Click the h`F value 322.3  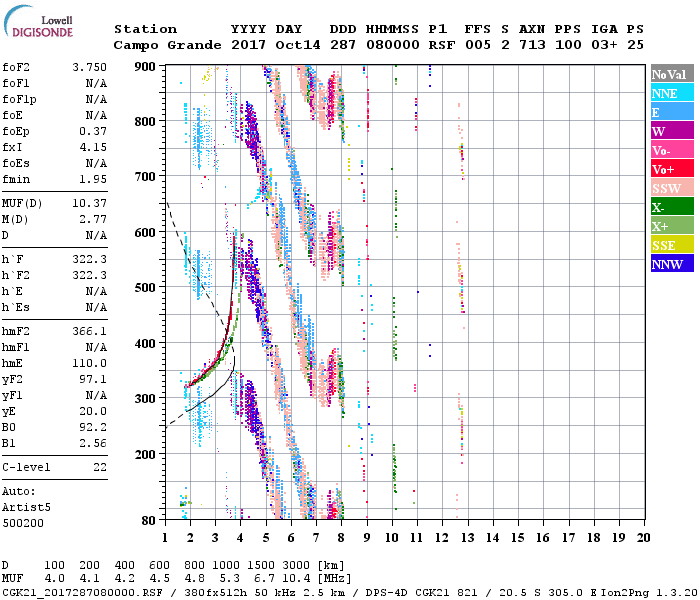pos(89,259)
